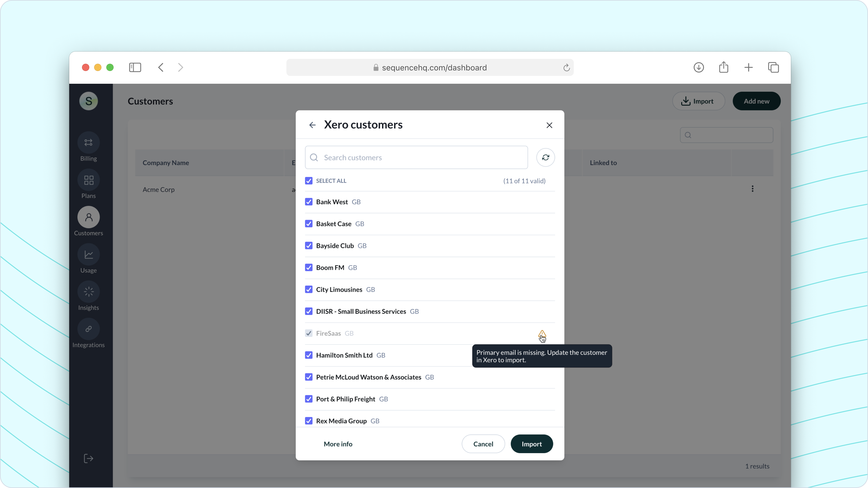Click the refresh Xero customers icon
The height and width of the screenshot is (488, 868).
click(545, 157)
